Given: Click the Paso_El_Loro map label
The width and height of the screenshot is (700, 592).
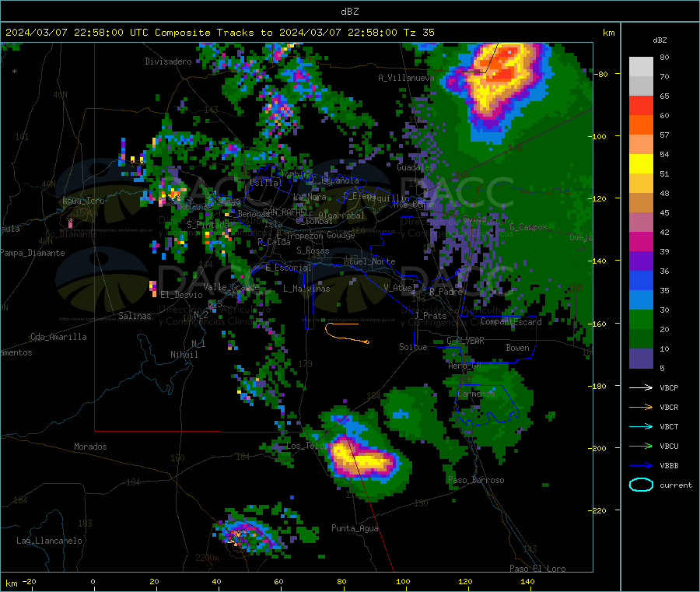Looking at the screenshot, I should [537, 569].
